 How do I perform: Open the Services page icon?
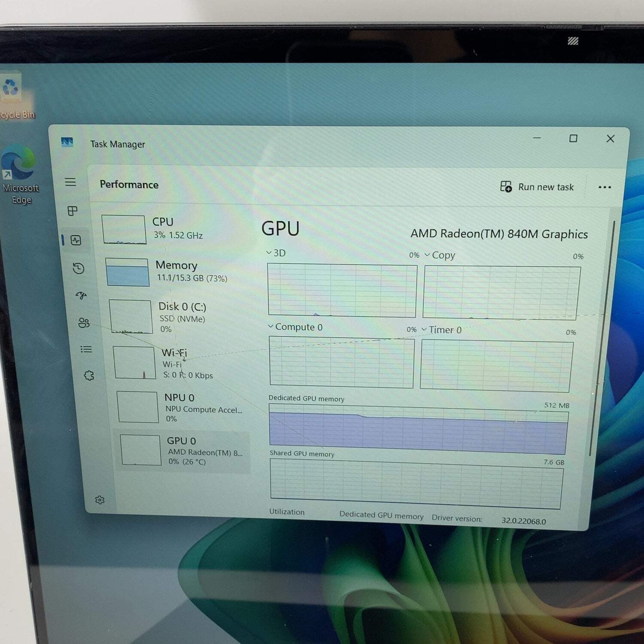click(89, 376)
